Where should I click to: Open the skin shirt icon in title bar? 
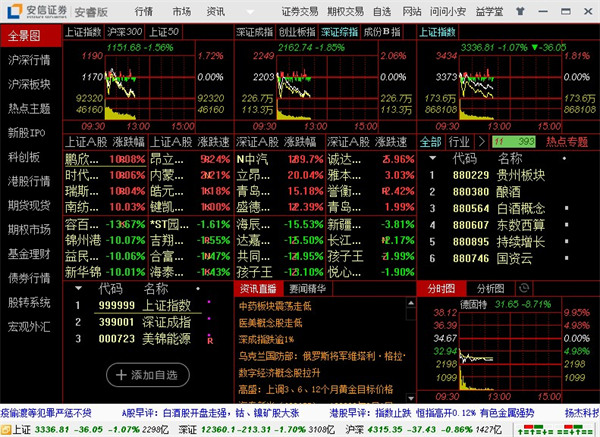click(x=520, y=11)
